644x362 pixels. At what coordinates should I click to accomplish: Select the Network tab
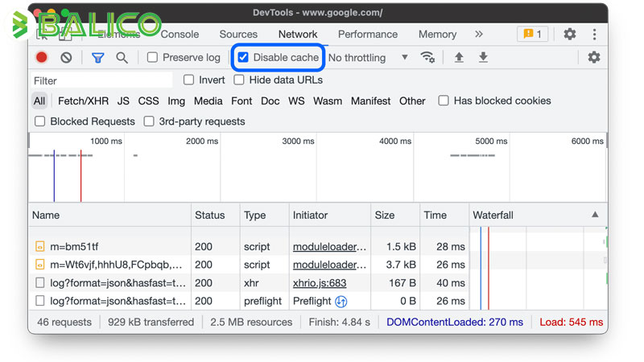point(298,34)
